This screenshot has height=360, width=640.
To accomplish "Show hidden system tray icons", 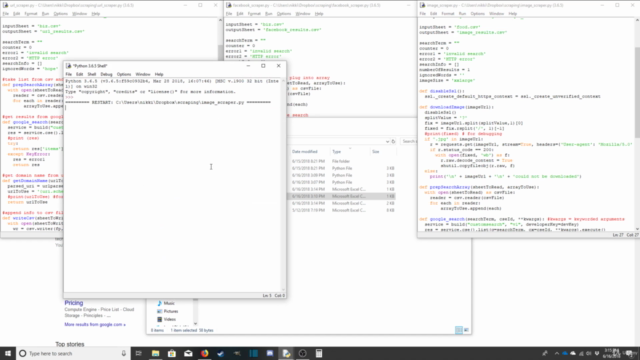I will point(557,353).
